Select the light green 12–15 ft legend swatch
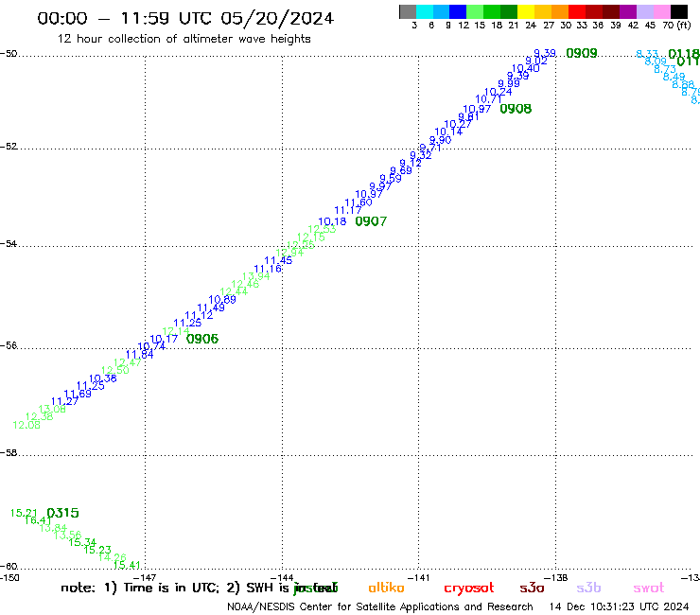The image size is (700, 615). 475,11
